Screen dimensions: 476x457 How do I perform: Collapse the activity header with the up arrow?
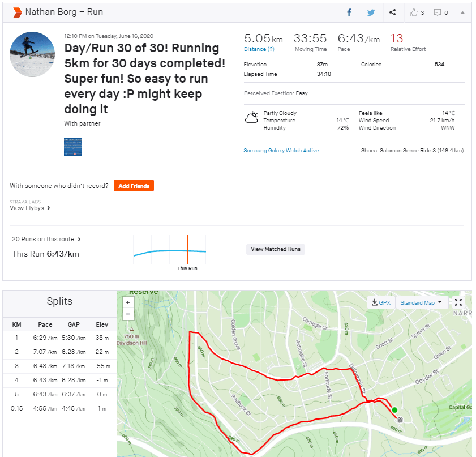(x=462, y=12)
